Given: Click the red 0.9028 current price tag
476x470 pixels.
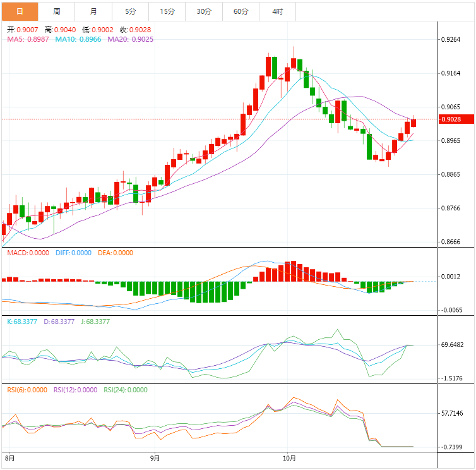Looking at the screenshot, I should 452,119.
